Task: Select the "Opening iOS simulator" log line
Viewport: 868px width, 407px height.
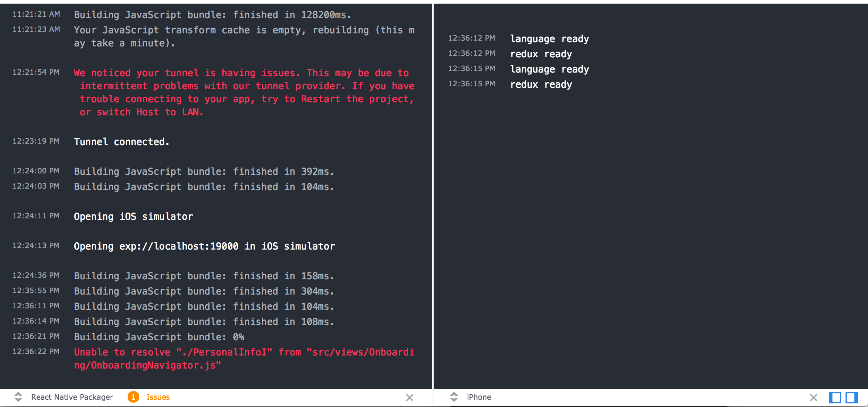Action: [133, 216]
